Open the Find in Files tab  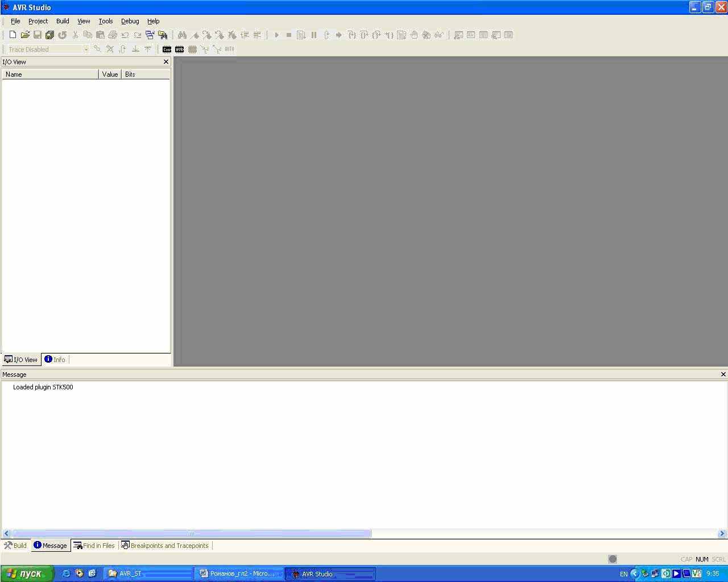[94, 545]
